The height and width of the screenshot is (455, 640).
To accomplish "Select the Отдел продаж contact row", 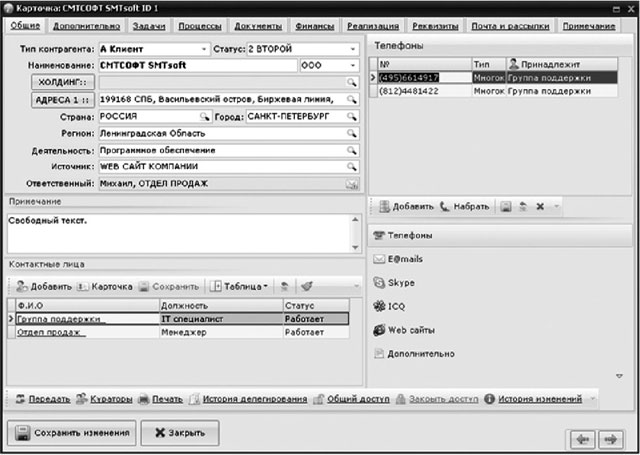I will click(178, 333).
